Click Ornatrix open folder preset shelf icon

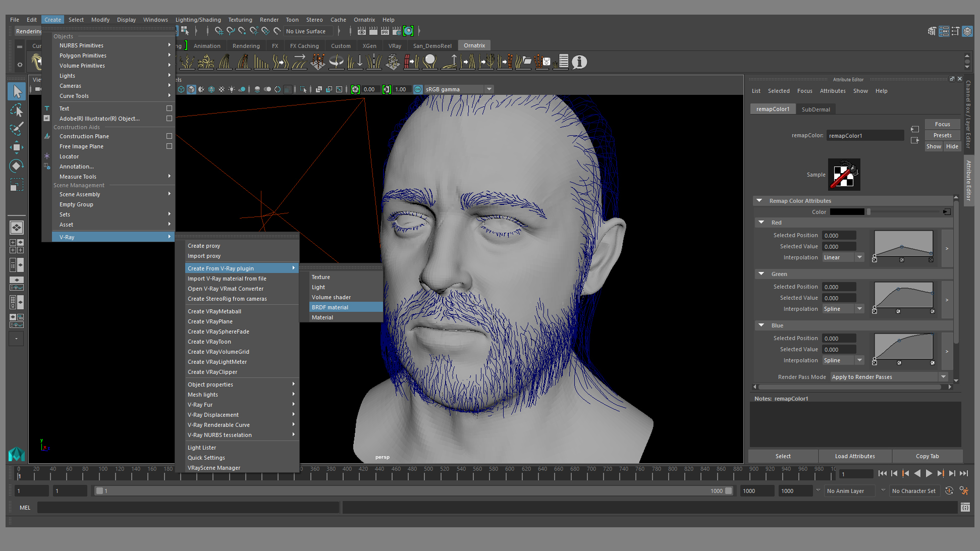click(x=524, y=62)
